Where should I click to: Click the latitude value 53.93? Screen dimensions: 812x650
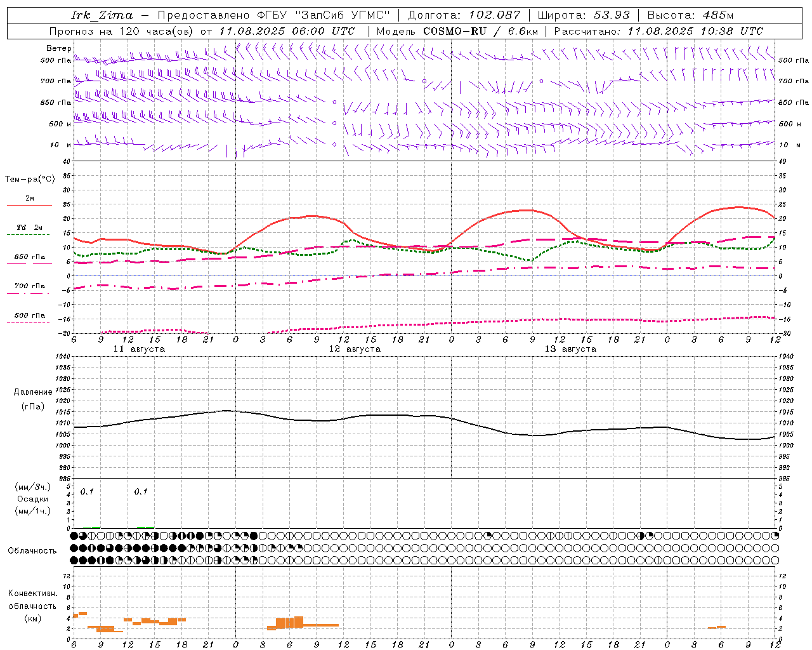point(612,15)
